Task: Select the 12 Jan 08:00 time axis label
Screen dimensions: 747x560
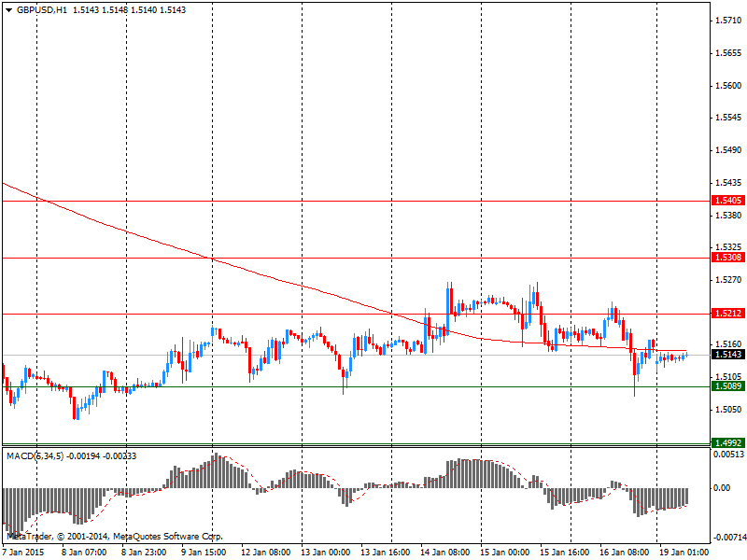Action: [x=265, y=553]
